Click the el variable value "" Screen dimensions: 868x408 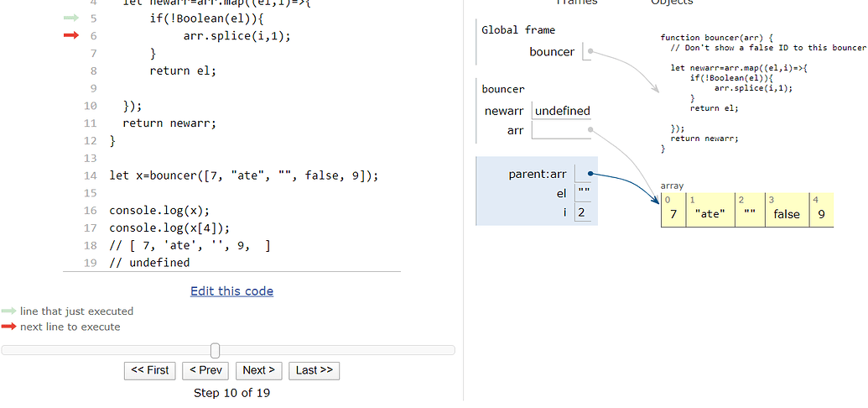[x=584, y=193]
